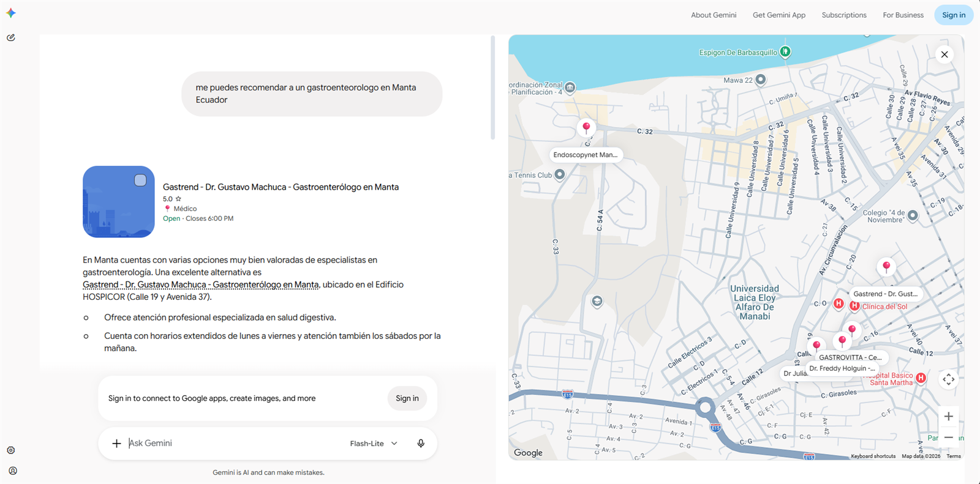Image resolution: width=980 pixels, height=484 pixels.
Task: Close the map panel
Action: point(944,54)
